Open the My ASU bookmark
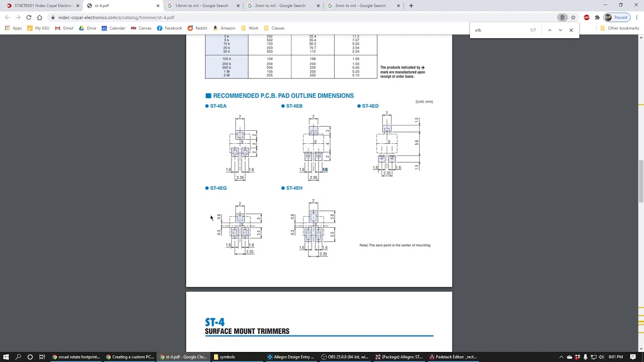The image size is (644, 362). (x=38, y=28)
